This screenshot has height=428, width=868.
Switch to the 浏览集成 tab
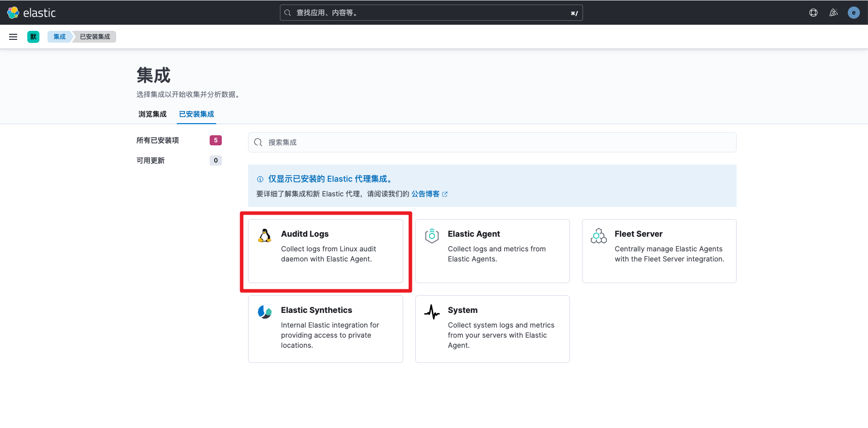153,114
